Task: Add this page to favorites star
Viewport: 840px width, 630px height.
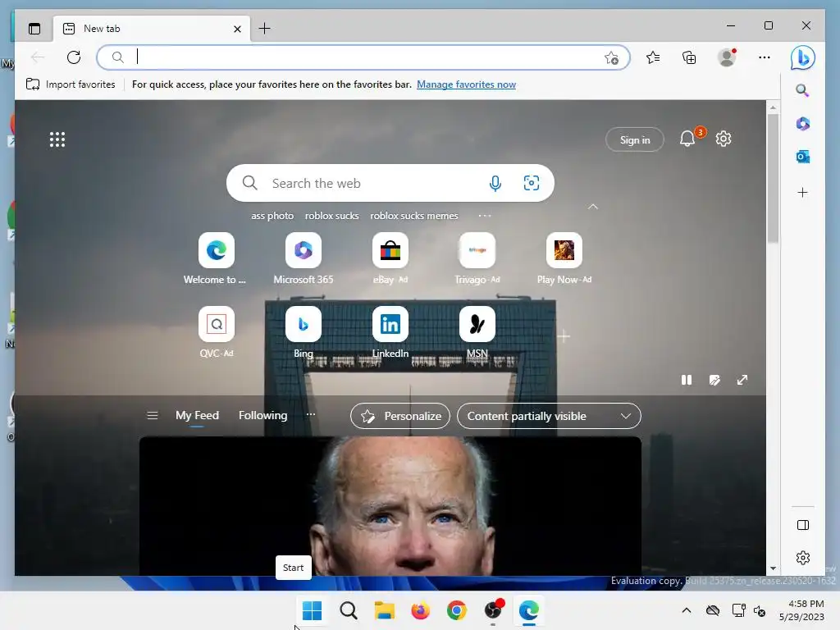Action: click(611, 57)
